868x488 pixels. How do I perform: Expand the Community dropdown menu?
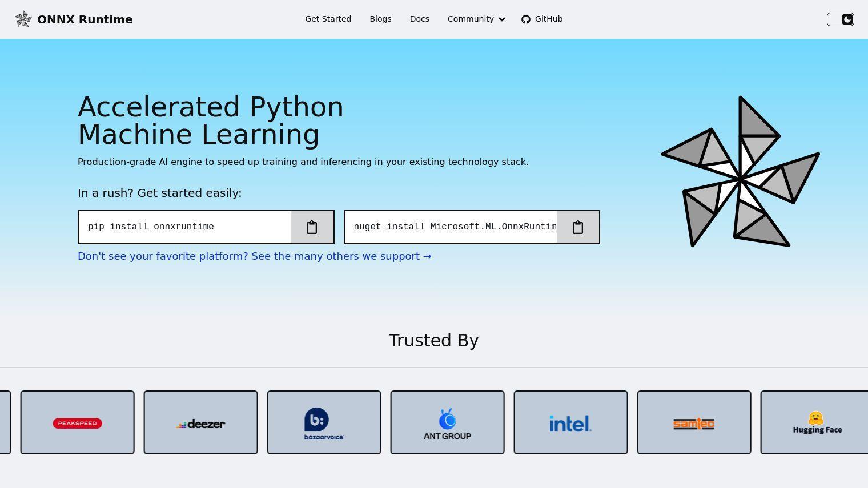coord(476,19)
